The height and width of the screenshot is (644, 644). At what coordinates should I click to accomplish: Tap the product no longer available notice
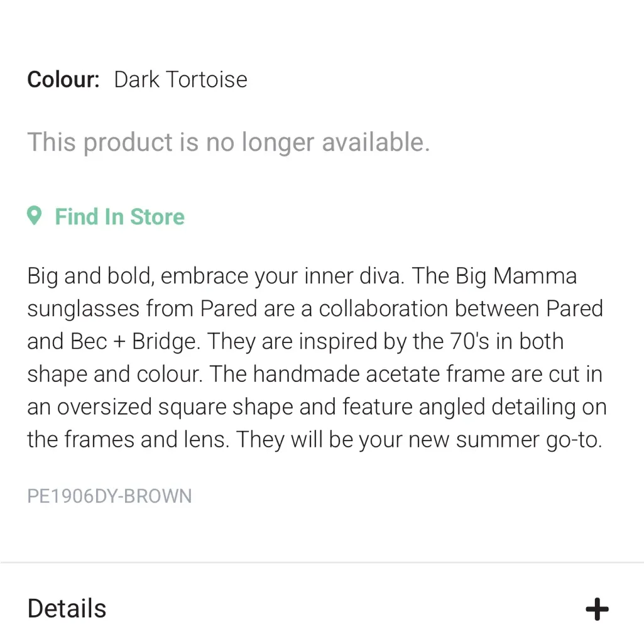click(228, 143)
